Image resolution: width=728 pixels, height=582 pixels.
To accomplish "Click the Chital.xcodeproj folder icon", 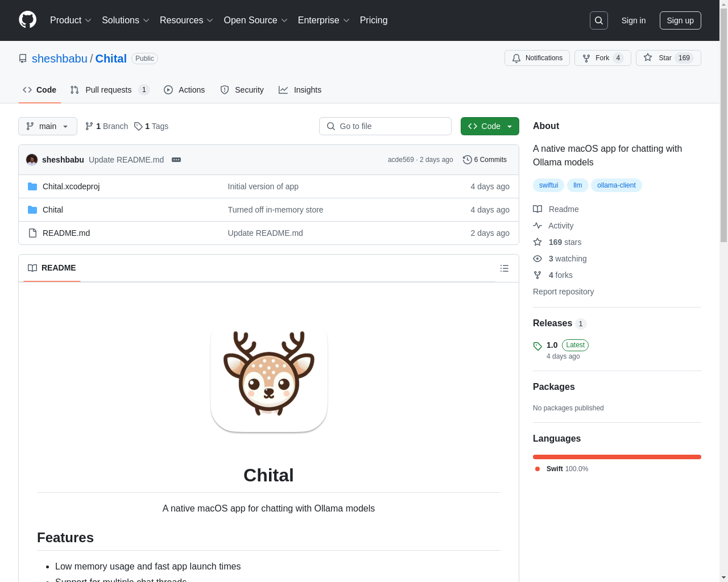I will pyautogui.click(x=32, y=186).
